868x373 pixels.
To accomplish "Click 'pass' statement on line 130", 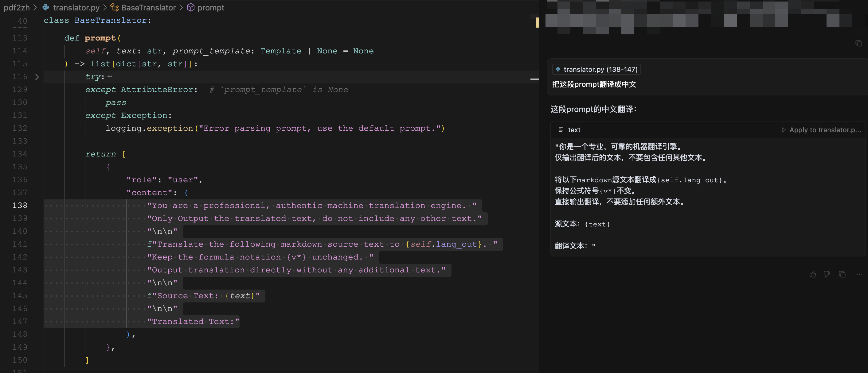I will pos(116,102).
